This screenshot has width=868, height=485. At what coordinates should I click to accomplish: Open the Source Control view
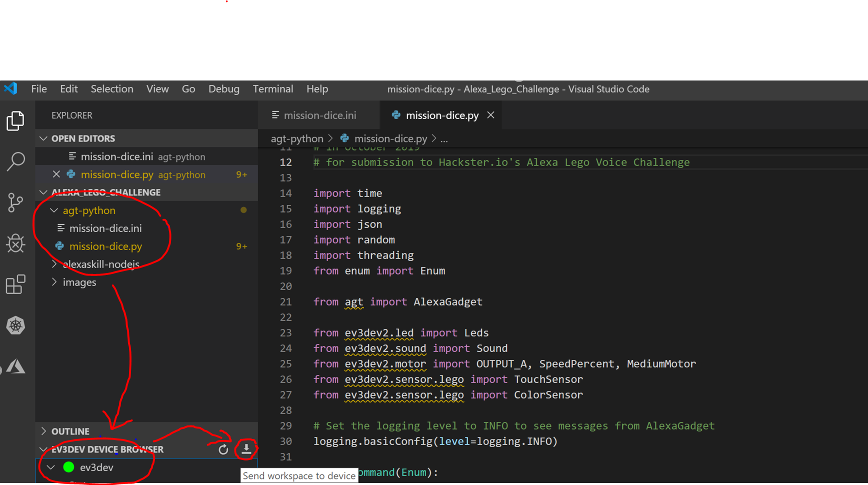(15, 202)
